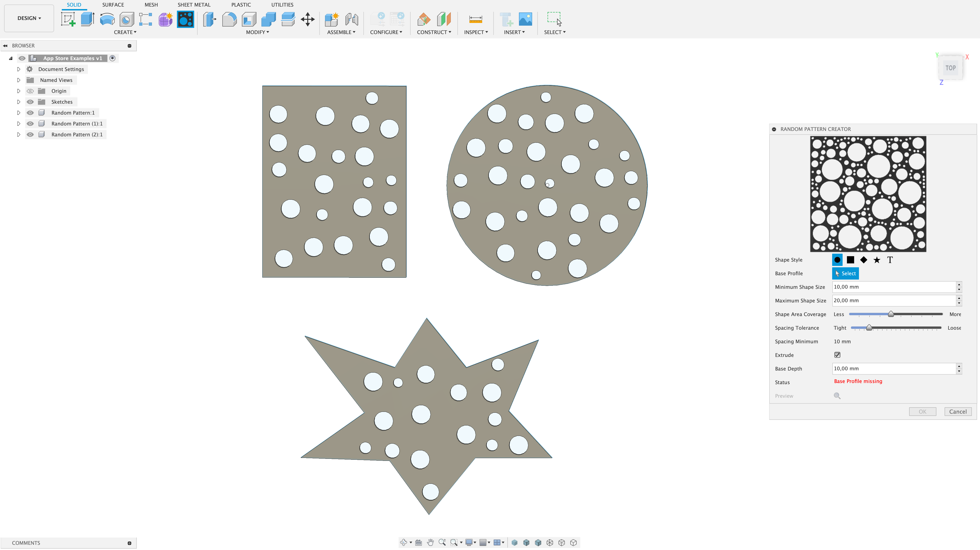Screen dimensions: 980x550
Task: Switch to the SURFACE tab
Action: point(113,5)
